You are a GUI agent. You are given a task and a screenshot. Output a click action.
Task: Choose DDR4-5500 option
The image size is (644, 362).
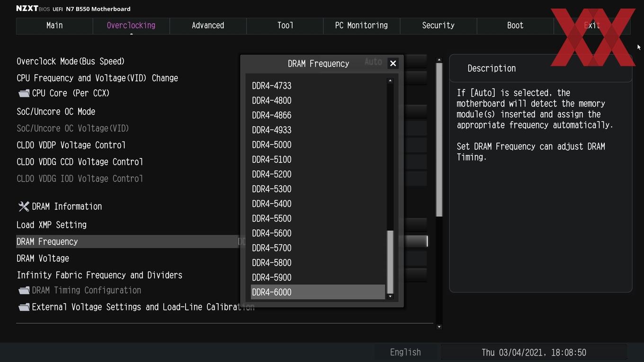tap(318, 218)
